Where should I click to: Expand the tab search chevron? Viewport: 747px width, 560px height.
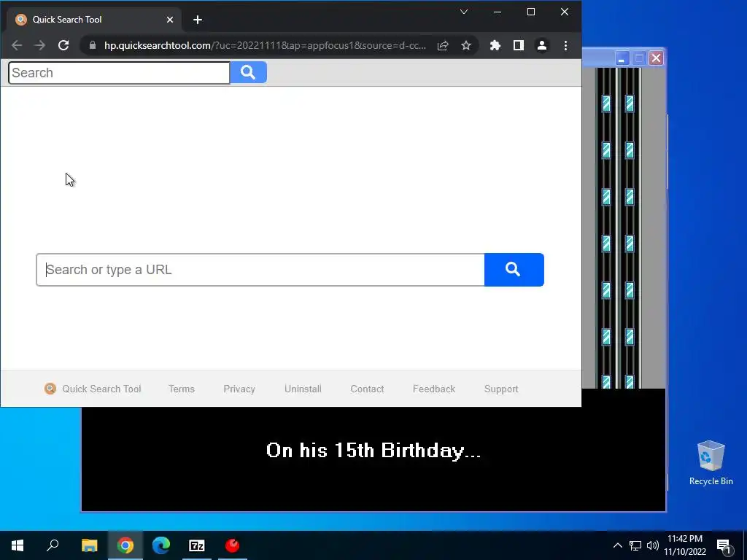click(x=463, y=12)
